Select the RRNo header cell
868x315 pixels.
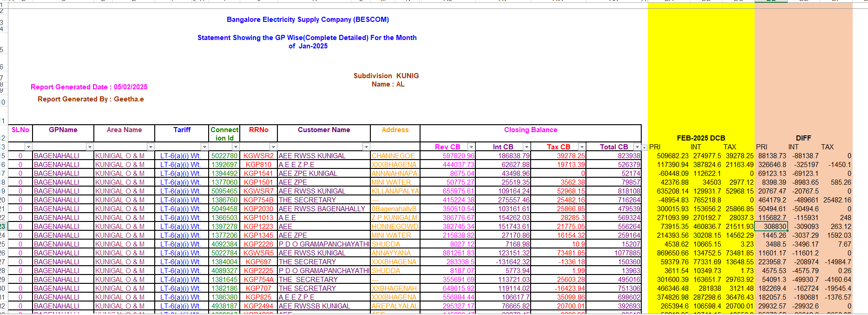click(x=259, y=133)
